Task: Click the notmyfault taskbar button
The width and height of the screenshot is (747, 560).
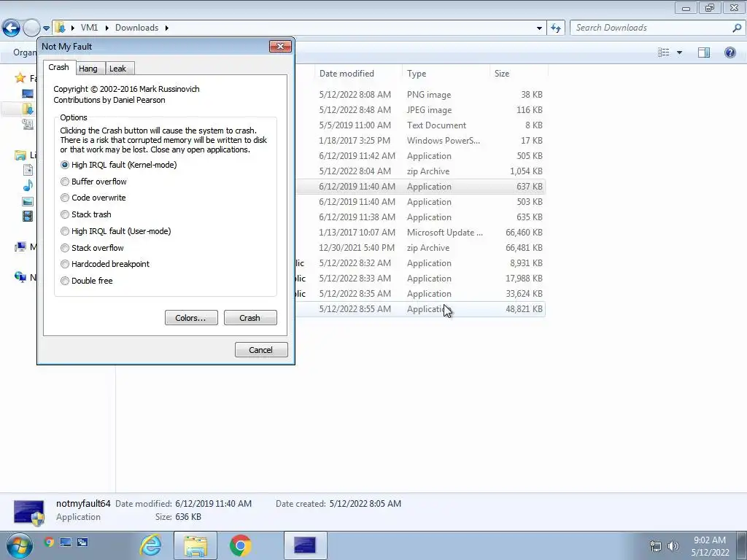Action: pos(306,545)
